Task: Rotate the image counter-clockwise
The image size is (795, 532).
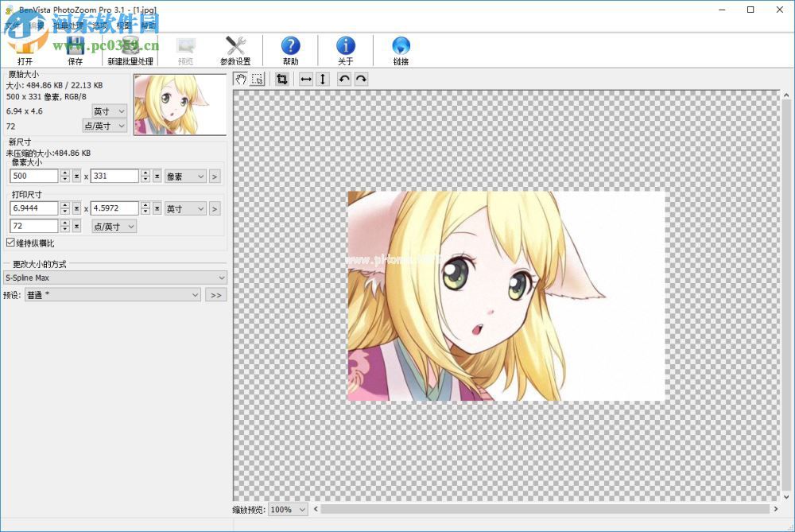Action: tap(345, 79)
